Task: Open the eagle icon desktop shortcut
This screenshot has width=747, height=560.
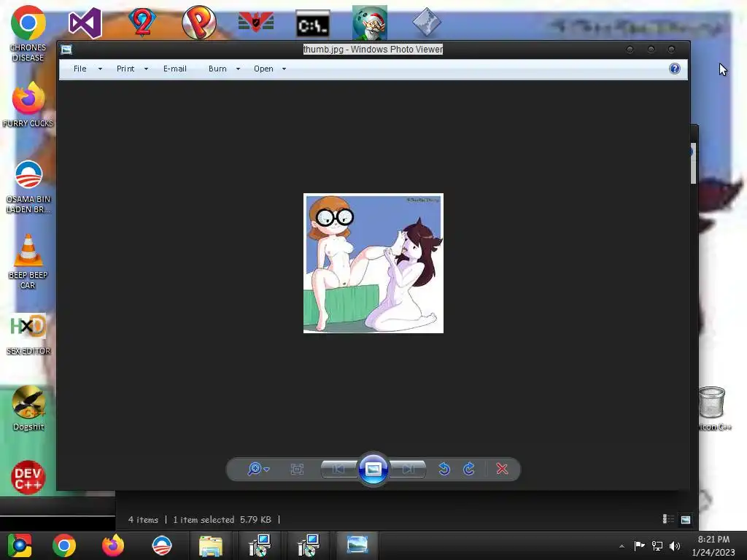Action: (x=28, y=408)
